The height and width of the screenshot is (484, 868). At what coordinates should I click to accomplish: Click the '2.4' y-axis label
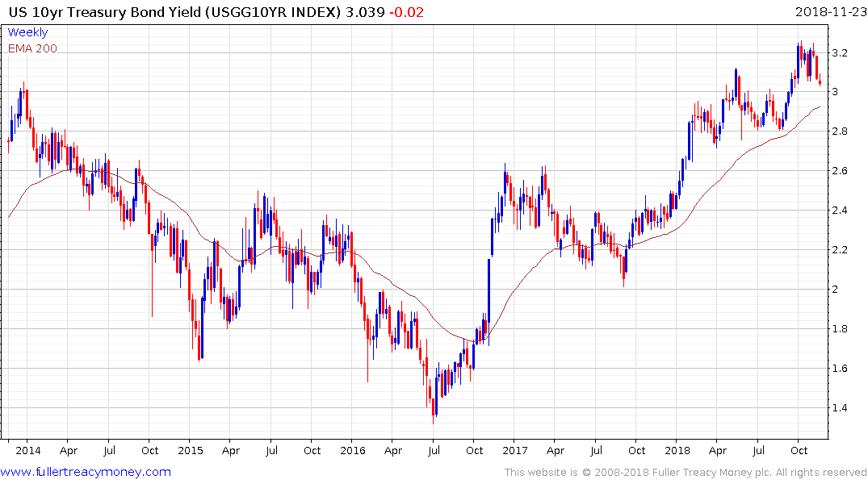[x=839, y=211]
